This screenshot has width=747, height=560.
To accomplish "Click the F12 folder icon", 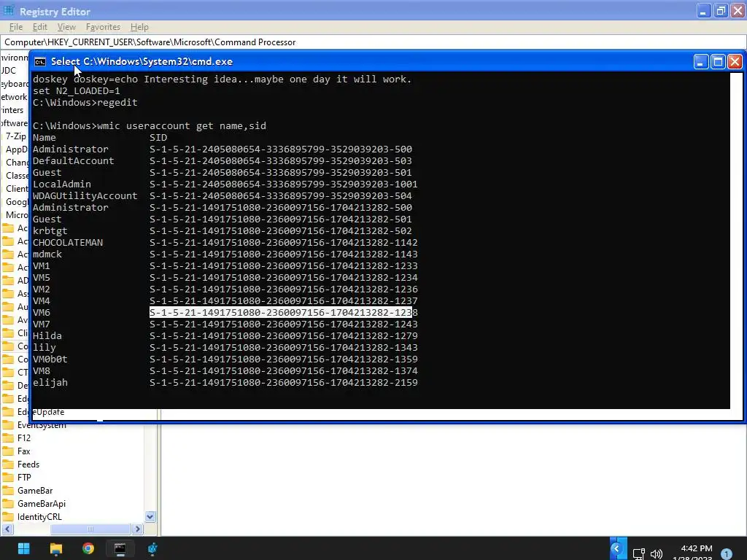I will pos(8,438).
